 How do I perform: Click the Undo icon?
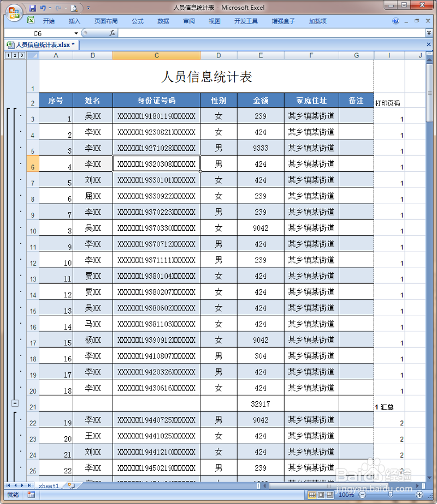point(43,8)
